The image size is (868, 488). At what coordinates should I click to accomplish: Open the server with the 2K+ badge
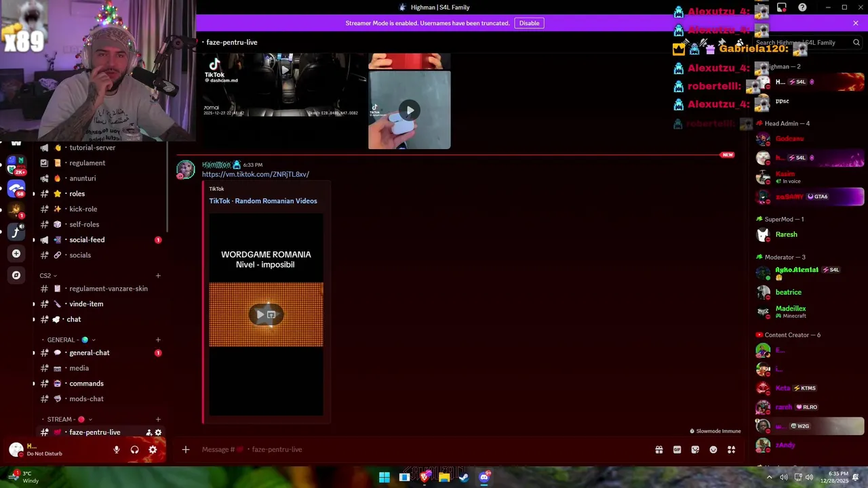click(x=16, y=165)
